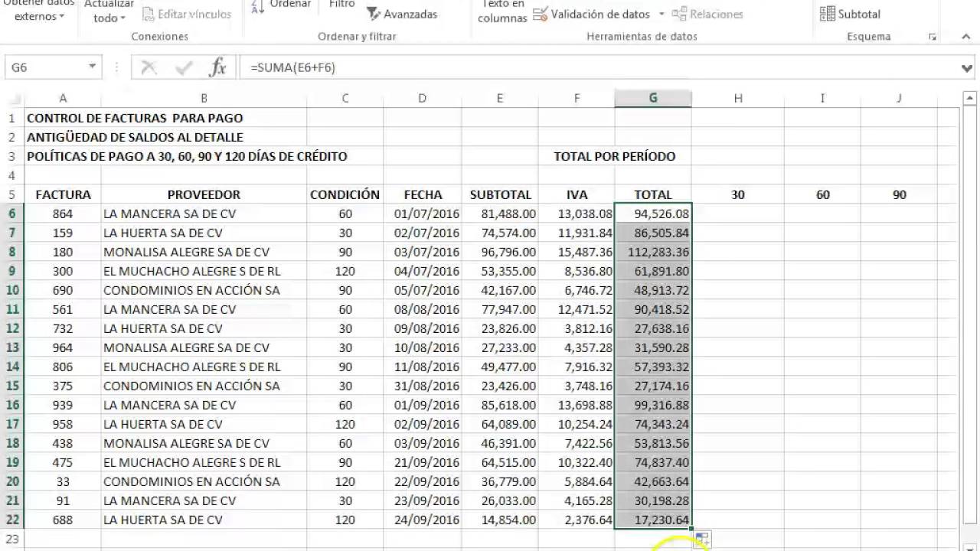Expand the formula bar
980x551 pixels.
[x=967, y=68]
